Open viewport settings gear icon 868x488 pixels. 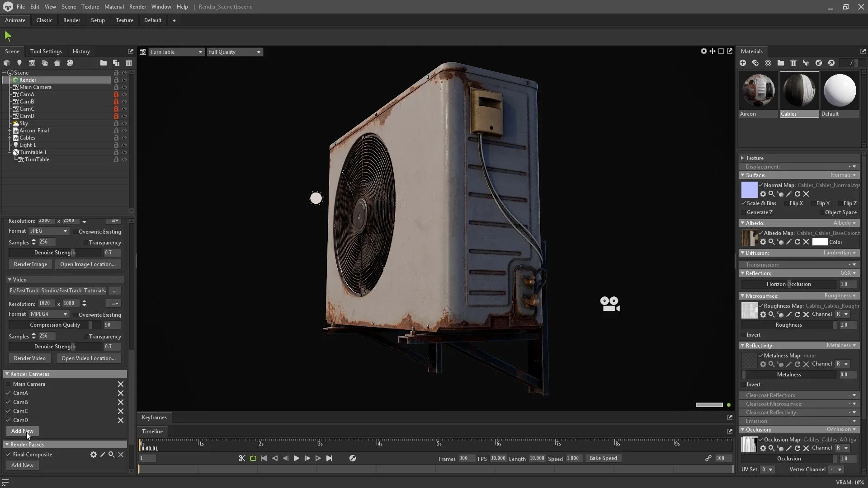(703, 52)
